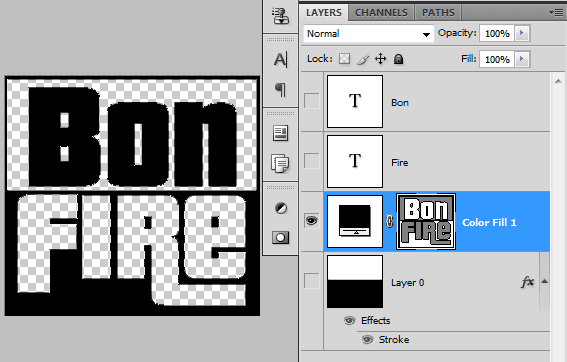The width and height of the screenshot is (567, 362).
Task: Click the Color Fill 1 layer mask thumbnail
Action: pyautogui.click(x=426, y=222)
